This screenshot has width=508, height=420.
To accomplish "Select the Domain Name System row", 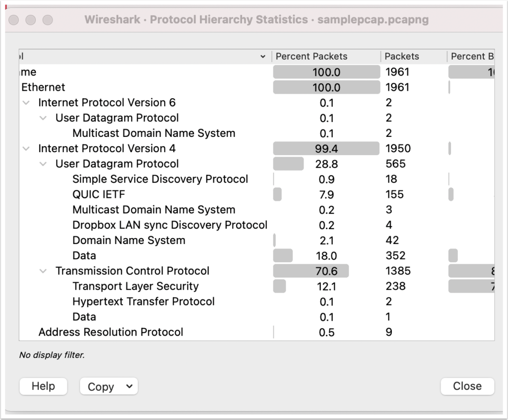I will pos(128,240).
